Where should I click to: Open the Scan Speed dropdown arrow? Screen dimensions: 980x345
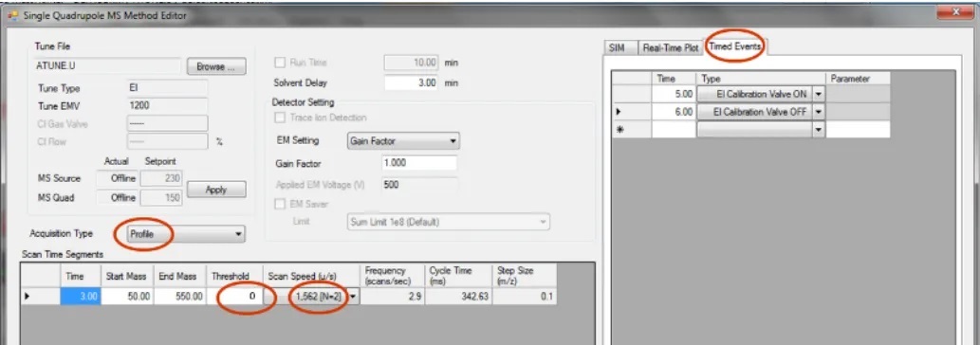pos(354,297)
